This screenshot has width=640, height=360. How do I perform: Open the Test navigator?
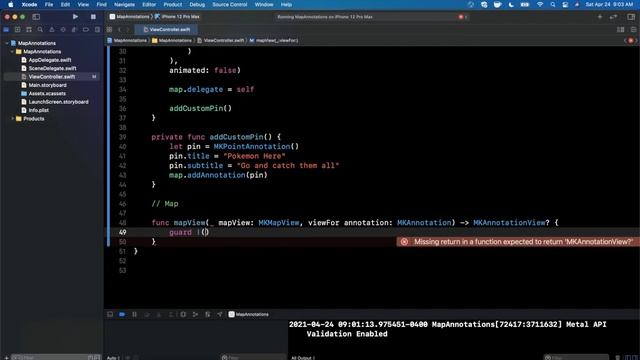click(63, 29)
